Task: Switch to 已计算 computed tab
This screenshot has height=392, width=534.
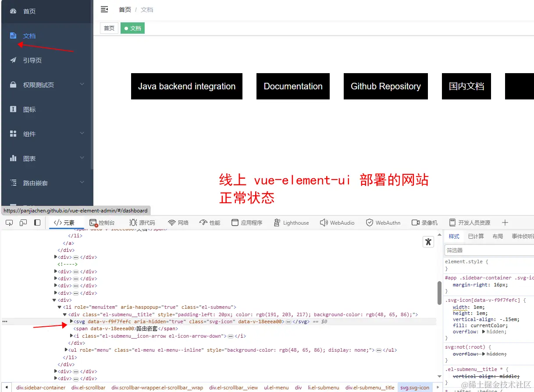Action: (476, 237)
